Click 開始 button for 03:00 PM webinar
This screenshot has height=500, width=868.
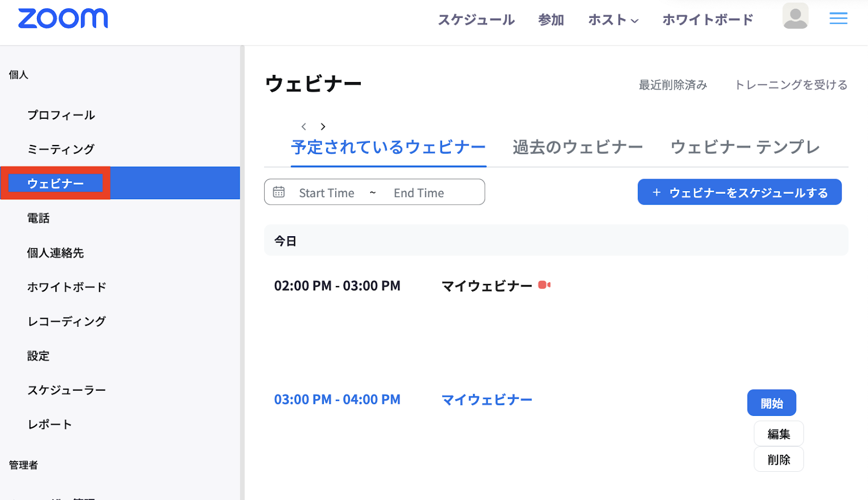click(771, 403)
